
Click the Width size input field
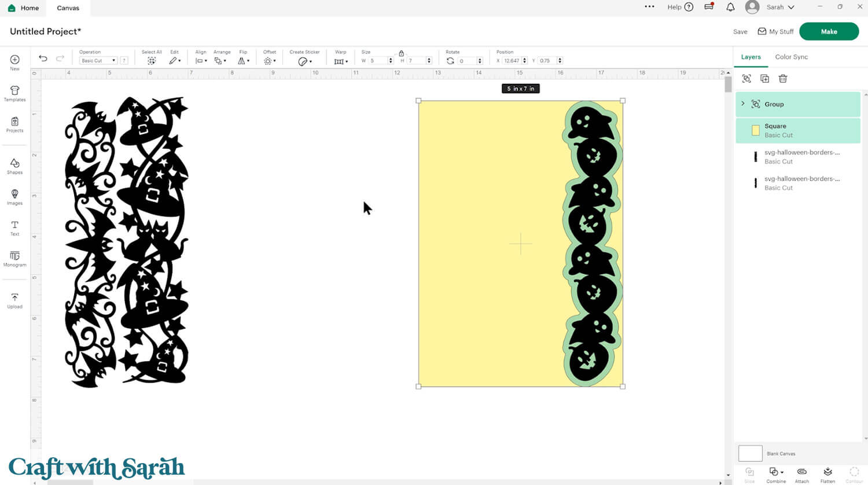tap(378, 61)
